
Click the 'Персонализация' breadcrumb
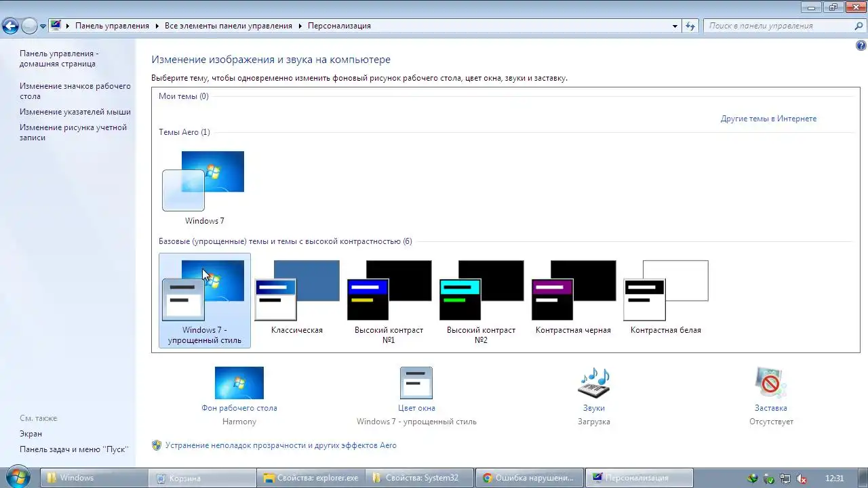(x=339, y=26)
